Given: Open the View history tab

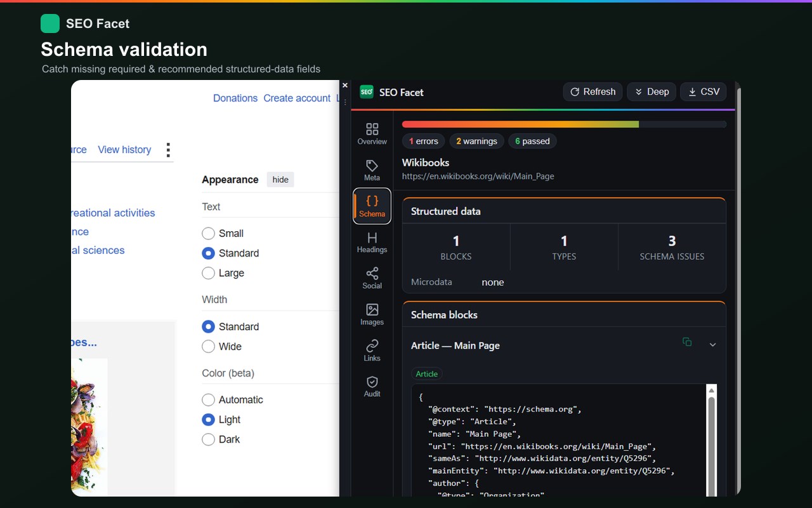Looking at the screenshot, I should click(x=124, y=150).
